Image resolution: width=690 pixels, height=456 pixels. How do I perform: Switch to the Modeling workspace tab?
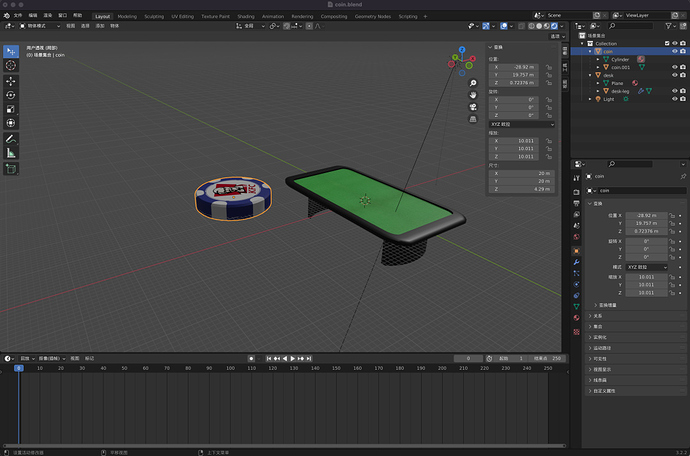tap(127, 16)
